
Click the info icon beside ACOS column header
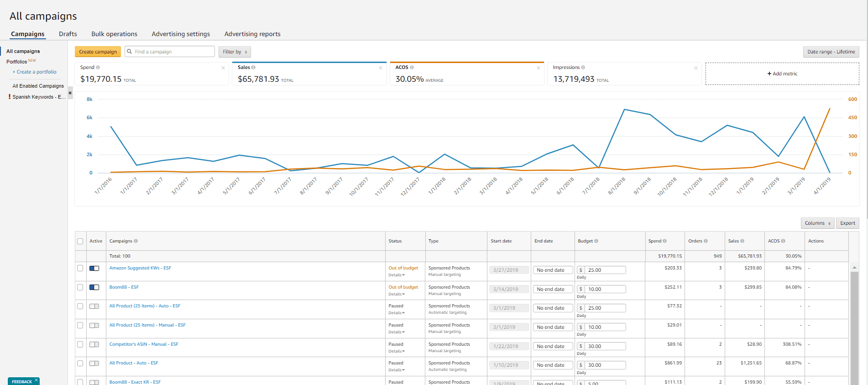click(783, 241)
